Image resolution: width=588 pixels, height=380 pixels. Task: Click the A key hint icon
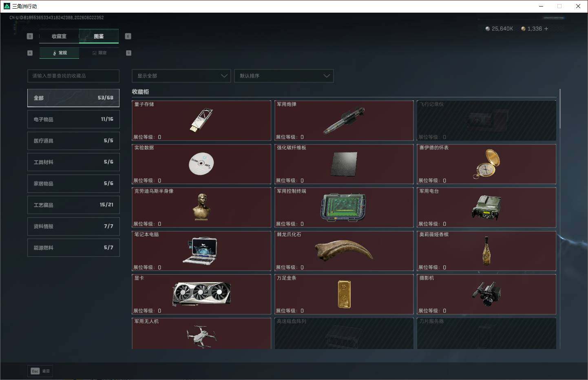[x=30, y=53]
